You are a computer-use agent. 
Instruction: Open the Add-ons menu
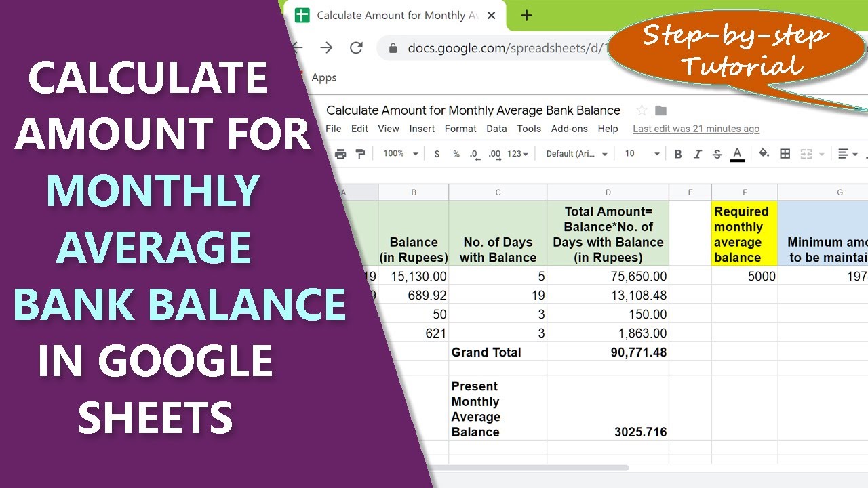point(570,129)
